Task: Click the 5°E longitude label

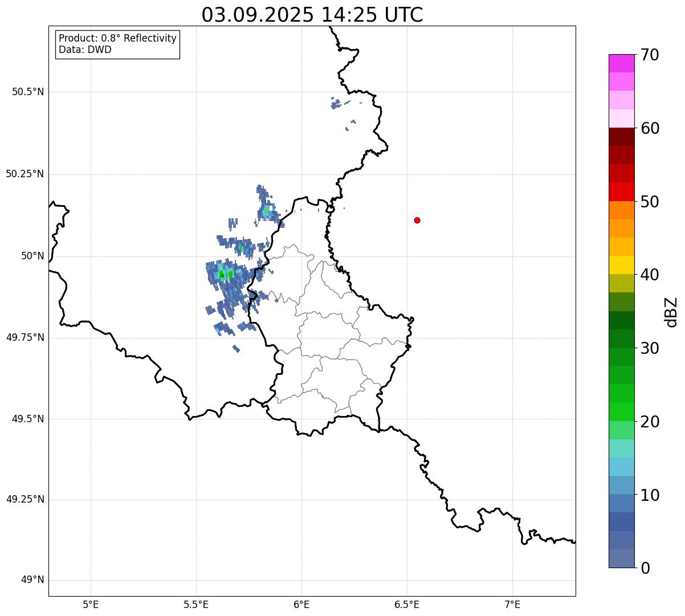Action: tap(91, 605)
